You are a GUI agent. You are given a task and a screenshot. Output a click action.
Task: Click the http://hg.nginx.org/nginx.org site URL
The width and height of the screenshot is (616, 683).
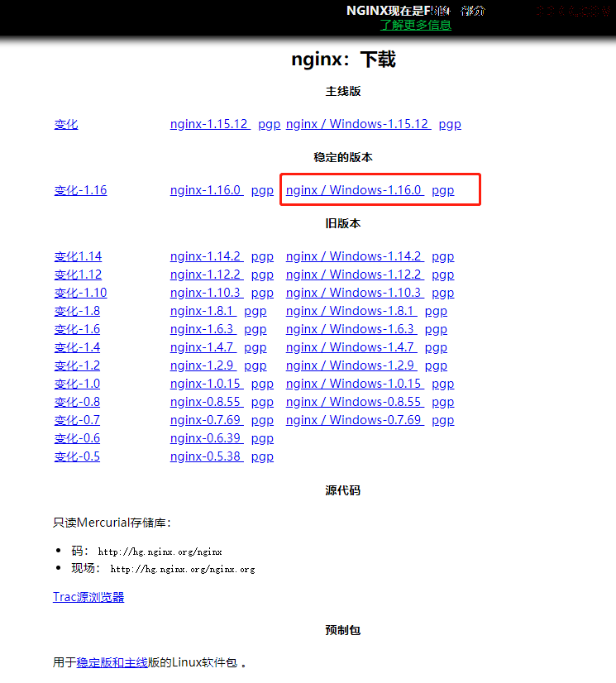point(183,570)
